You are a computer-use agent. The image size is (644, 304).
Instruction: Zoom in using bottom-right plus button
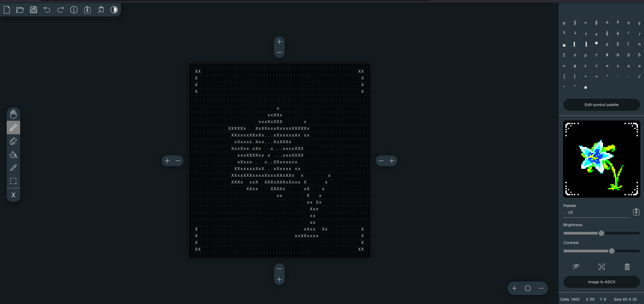coord(514,288)
